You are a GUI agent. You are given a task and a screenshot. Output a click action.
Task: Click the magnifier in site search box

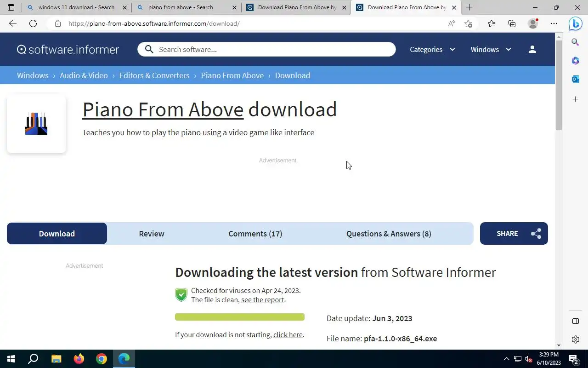point(149,49)
